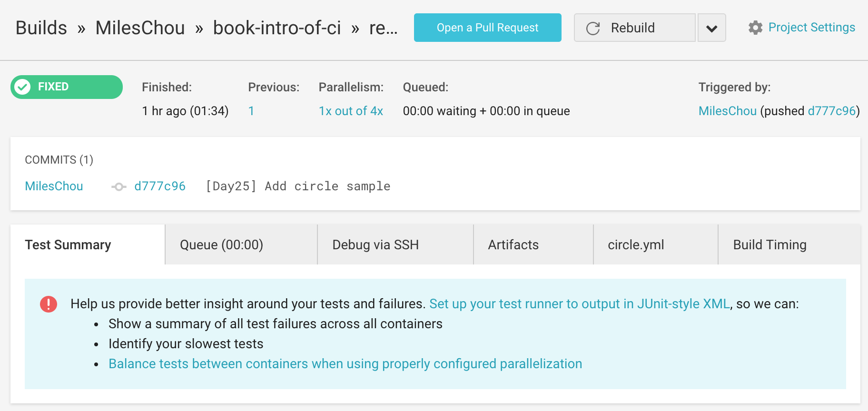Open the previous build number 1 link
This screenshot has width=868, height=411.
(x=251, y=111)
